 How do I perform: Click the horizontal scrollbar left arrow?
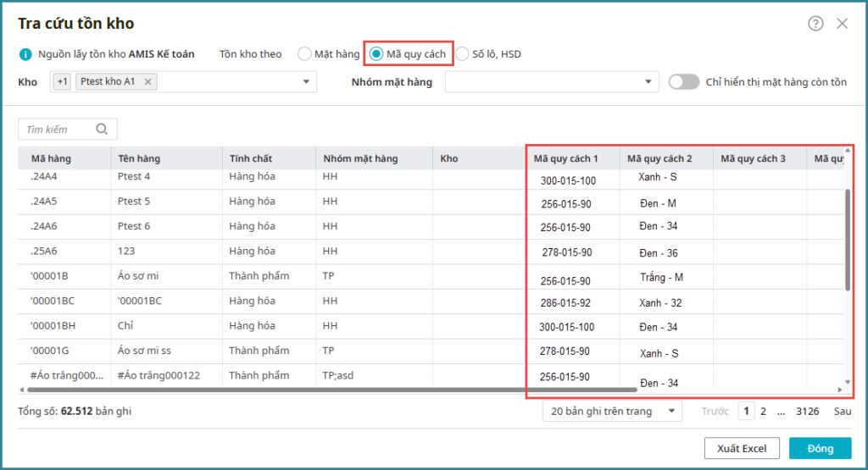pyautogui.click(x=22, y=390)
